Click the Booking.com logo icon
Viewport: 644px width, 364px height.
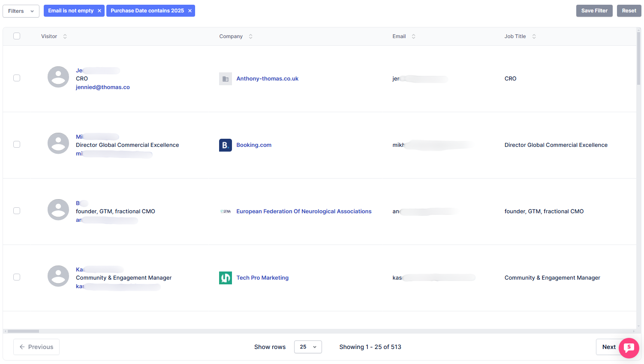pyautogui.click(x=226, y=145)
